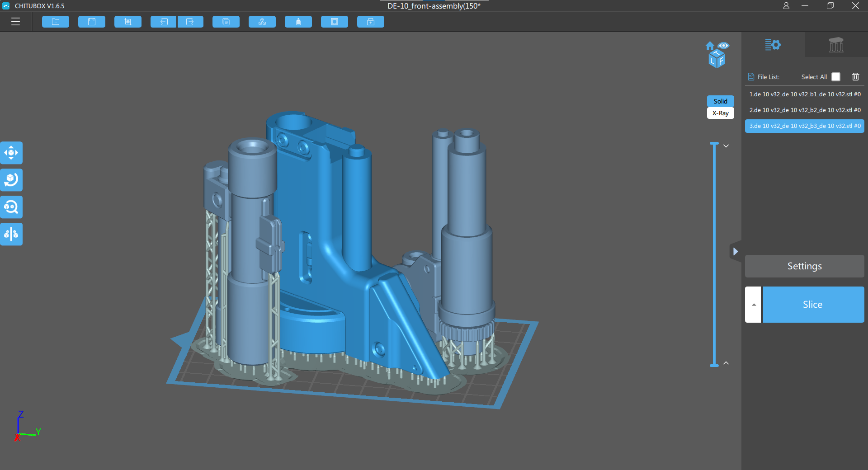Image resolution: width=868 pixels, height=470 pixels.
Task: Click the Slice button
Action: click(x=814, y=305)
